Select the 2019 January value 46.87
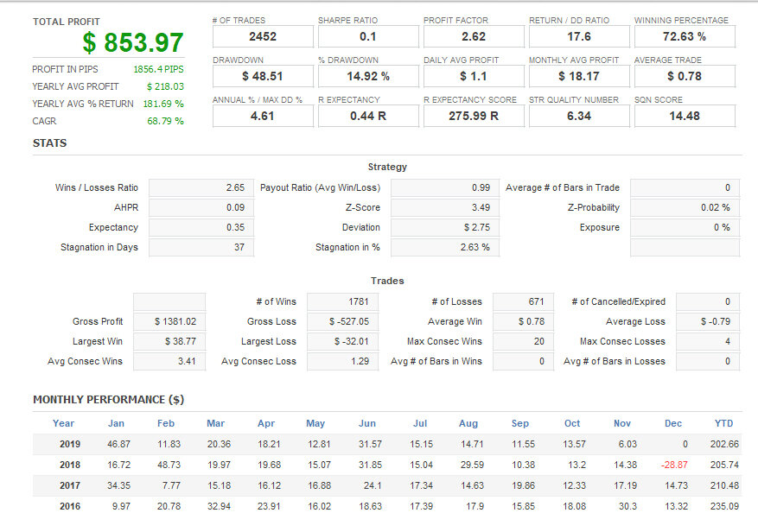 pyautogui.click(x=119, y=444)
